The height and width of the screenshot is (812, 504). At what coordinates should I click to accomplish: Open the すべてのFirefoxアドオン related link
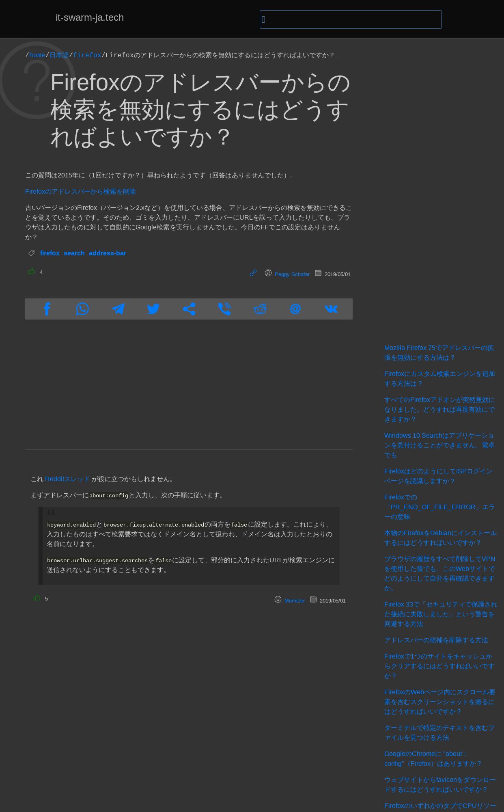[x=439, y=410]
